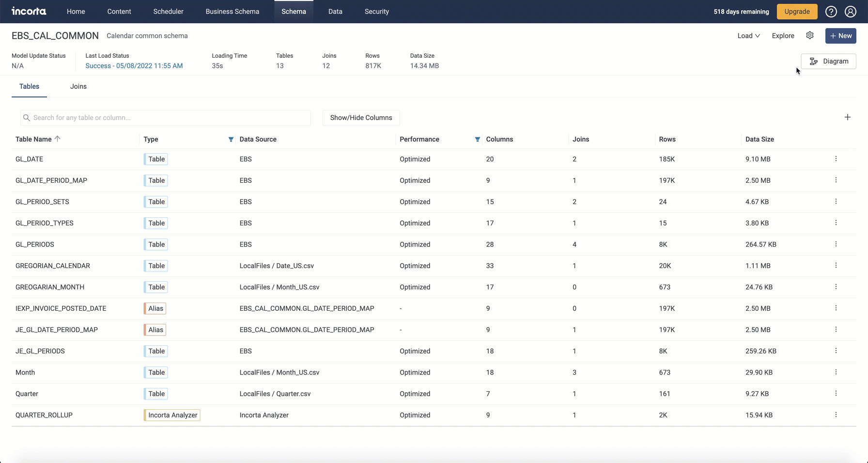This screenshot has height=463, width=868.
Task: Open more options for GL_PERIOD_TYPES row
Action: tap(836, 223)
